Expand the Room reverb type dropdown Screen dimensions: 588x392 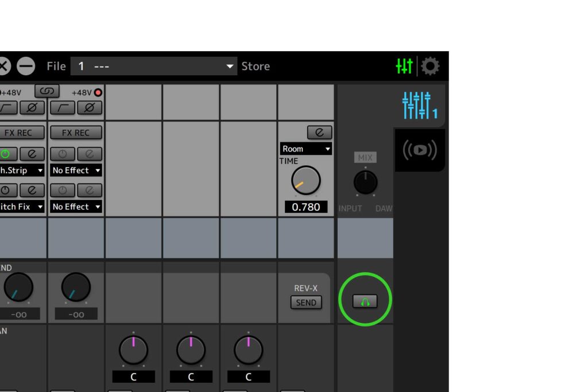[x=305, y=149]
